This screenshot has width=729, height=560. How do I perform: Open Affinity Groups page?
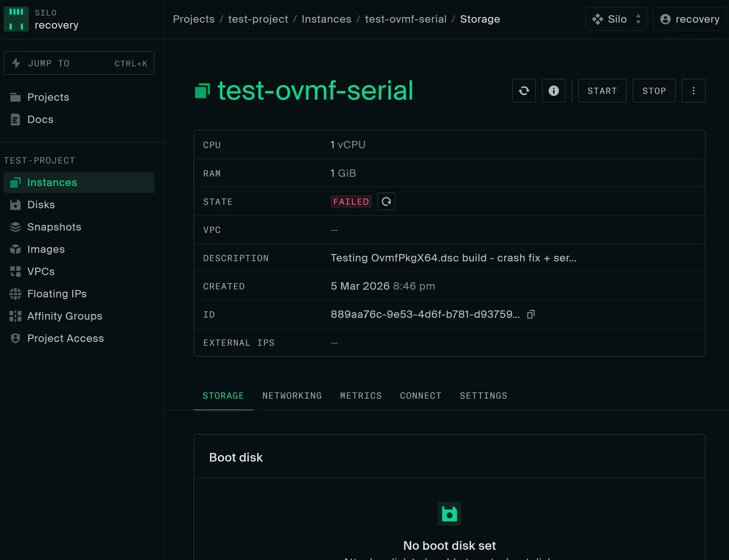tap(64, 316)
